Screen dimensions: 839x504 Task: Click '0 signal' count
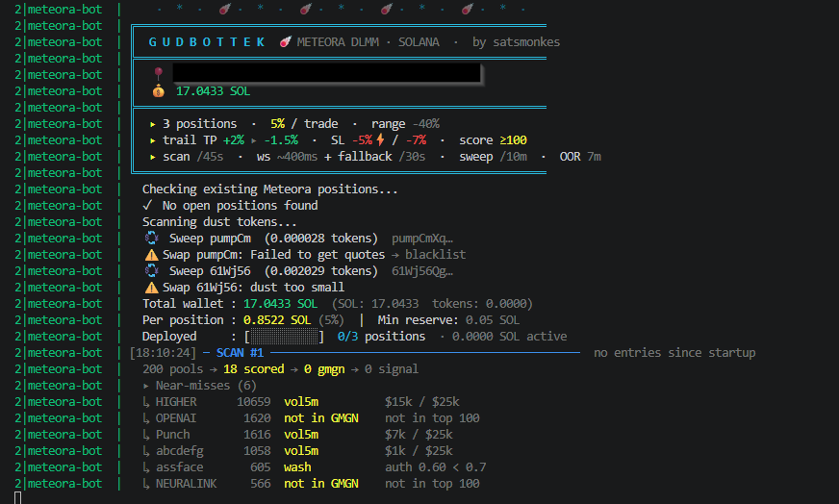(x=392, y=369)
